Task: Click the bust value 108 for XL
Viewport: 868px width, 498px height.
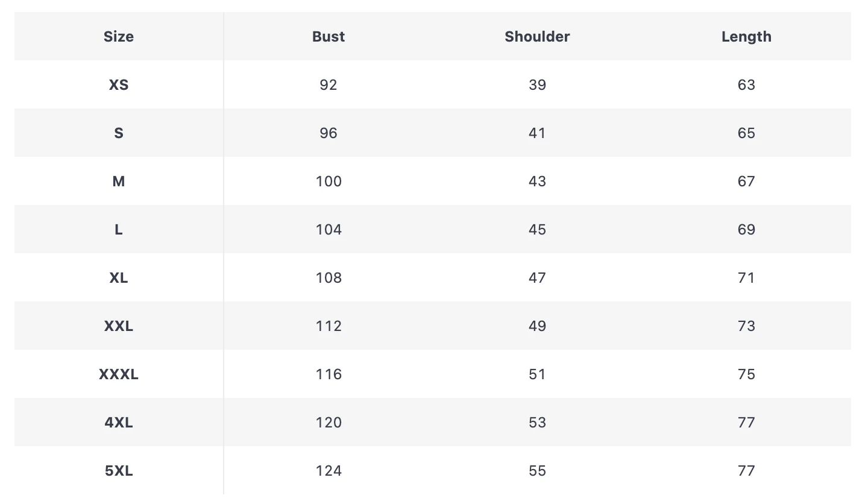Action: [x=329, y=278]
